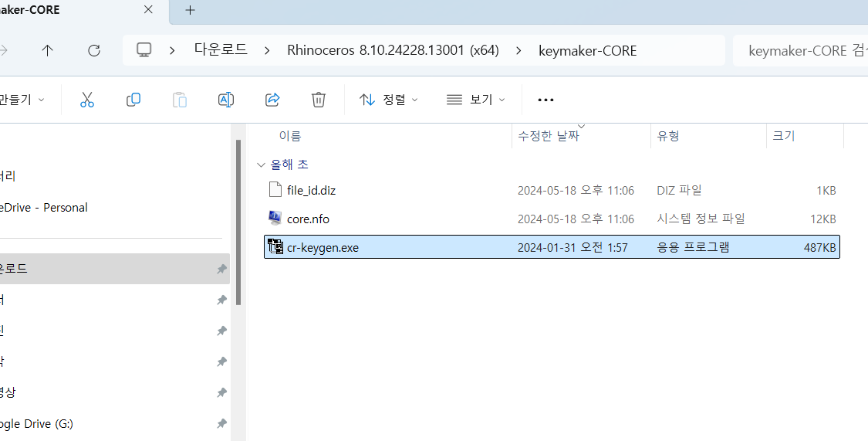Select the cr-keygen.exe file name
868x441 pixels.
pyautogui.click(x=323, y=248)
